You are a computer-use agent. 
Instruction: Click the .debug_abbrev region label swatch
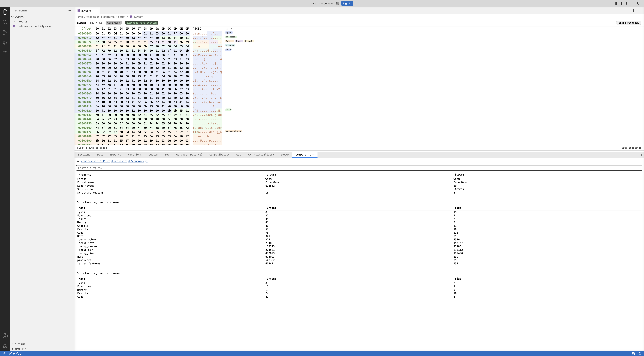coord(233,131)
